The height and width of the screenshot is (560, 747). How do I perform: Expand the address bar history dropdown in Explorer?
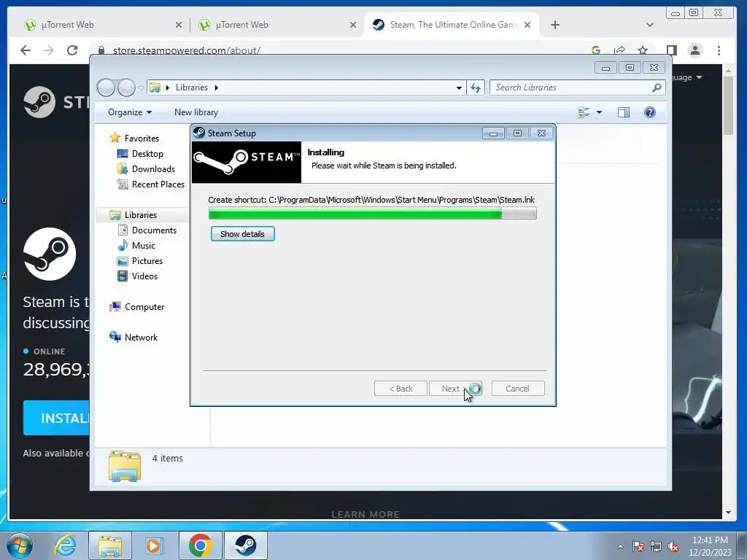459,87
